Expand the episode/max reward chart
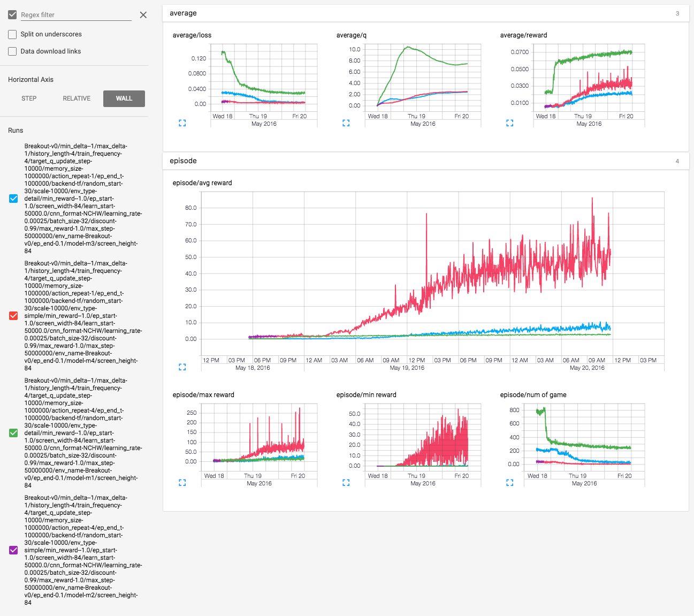The image size is (694, 616). point(182,483)
